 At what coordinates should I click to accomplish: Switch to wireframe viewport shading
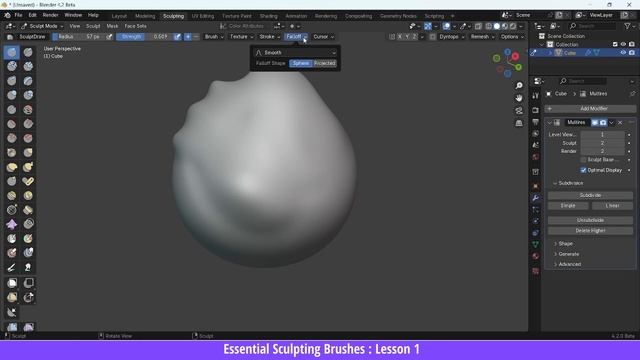pos(489,26)
